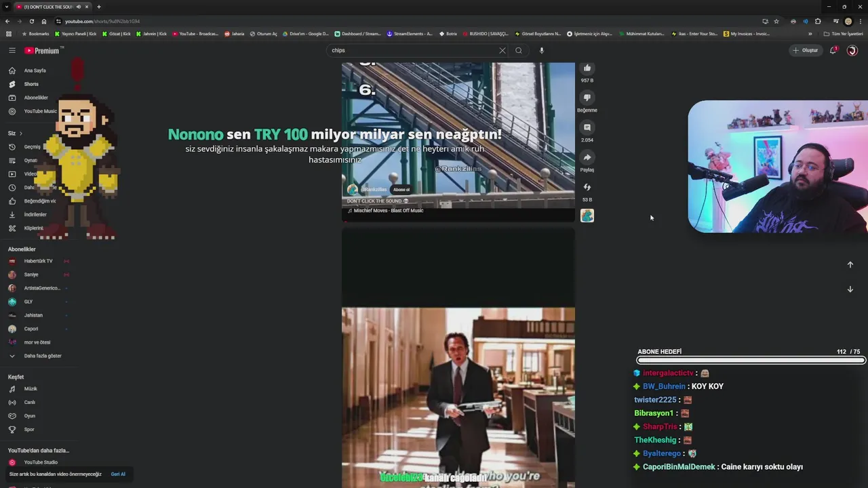The height and width of the screenshot is (488, 868).
Task: Open the notifications bell
Action: (x=833, y=50)
